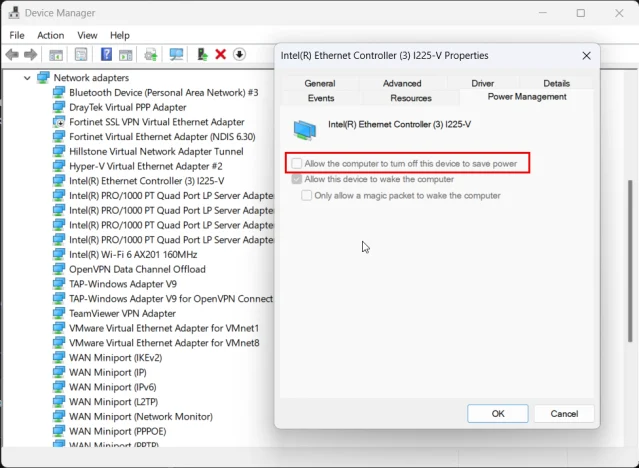Select the Power Management tab
The height and width of the screenshot is (468, 639).
(527, 97)
